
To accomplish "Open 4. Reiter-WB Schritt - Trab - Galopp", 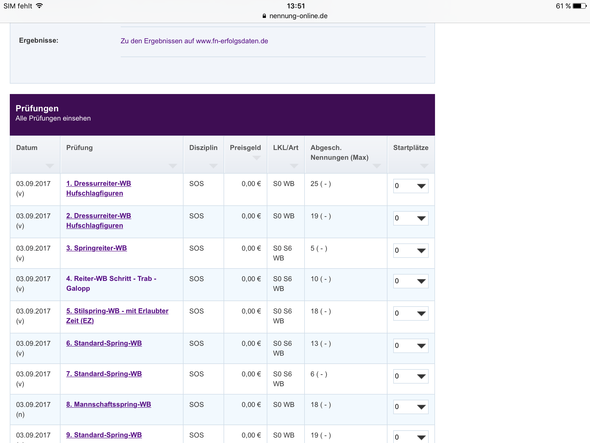I will coord(111,283).
